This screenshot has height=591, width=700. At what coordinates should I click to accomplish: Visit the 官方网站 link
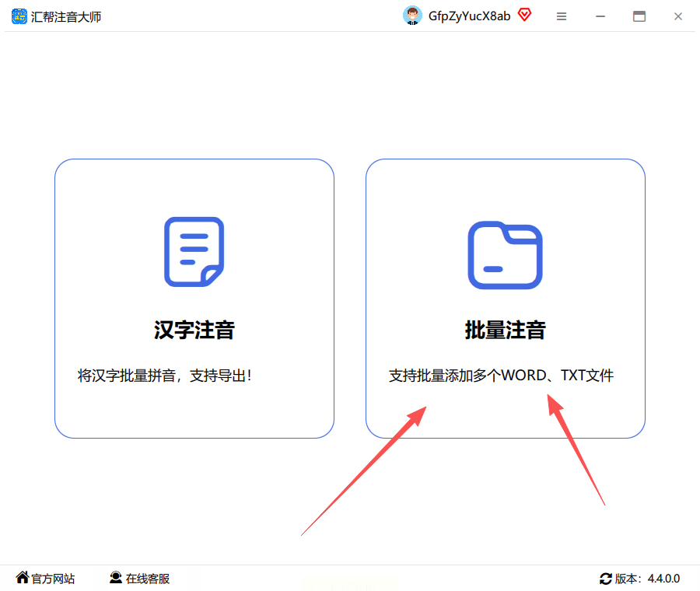click(x=53, y=579)
